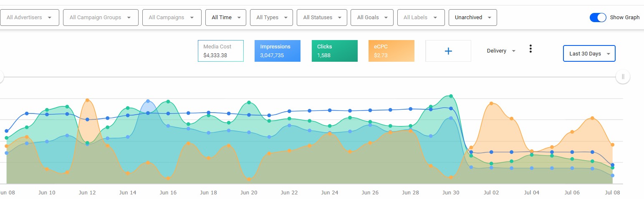Open the All Statuses dropdown

coord(321,18)
